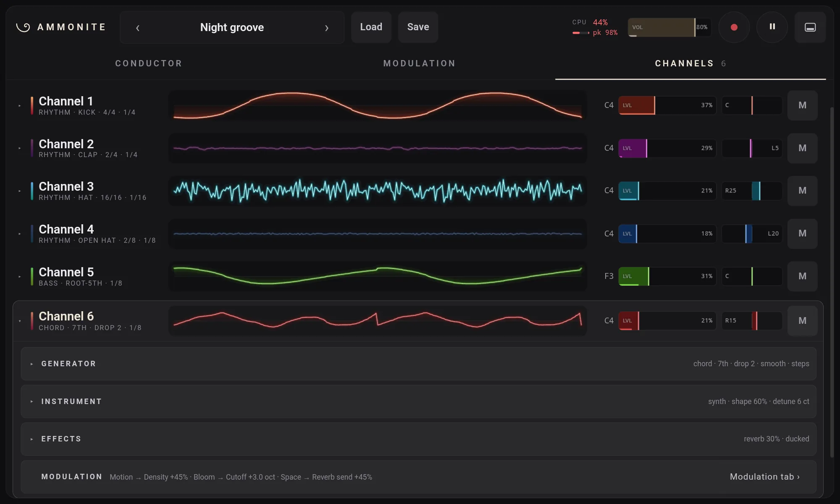
Task: Click Channel 2 clap waveform display
Action: 378,148
